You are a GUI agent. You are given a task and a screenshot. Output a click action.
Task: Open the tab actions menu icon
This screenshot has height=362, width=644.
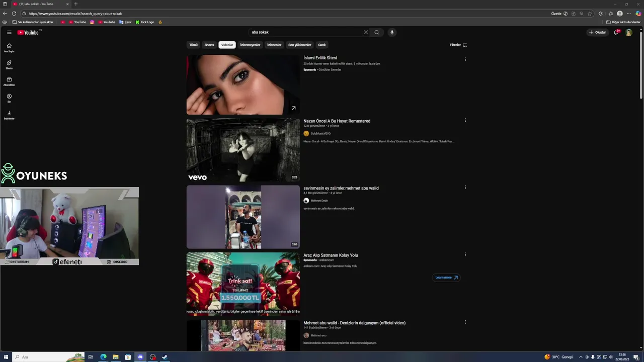click(x=5, y=4)
